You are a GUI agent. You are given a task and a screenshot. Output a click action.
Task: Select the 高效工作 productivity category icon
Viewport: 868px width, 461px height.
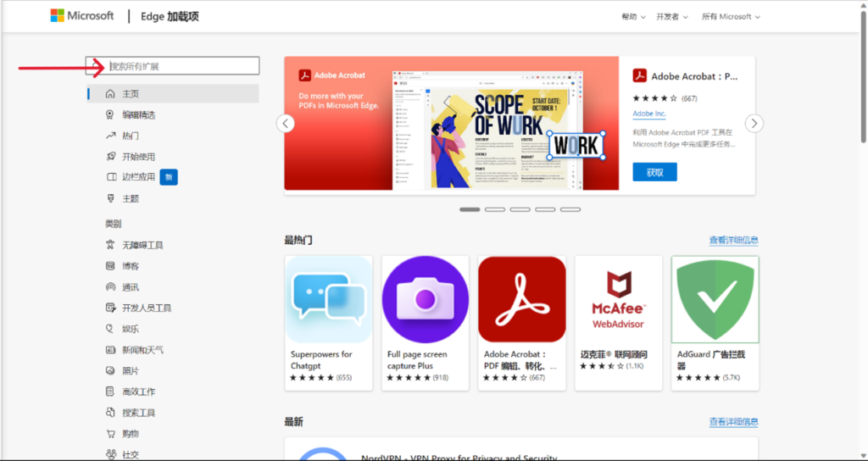click(110, 392)
